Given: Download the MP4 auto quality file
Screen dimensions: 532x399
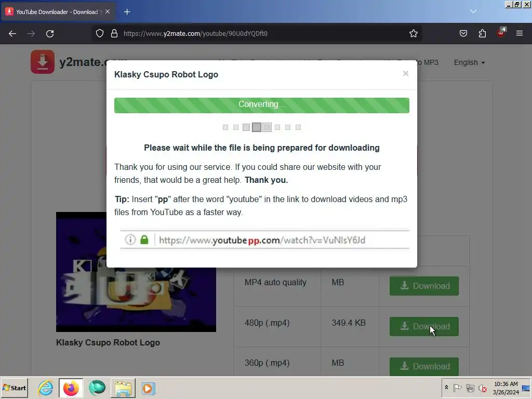Looking at the screenshot, I should (424, 286).
